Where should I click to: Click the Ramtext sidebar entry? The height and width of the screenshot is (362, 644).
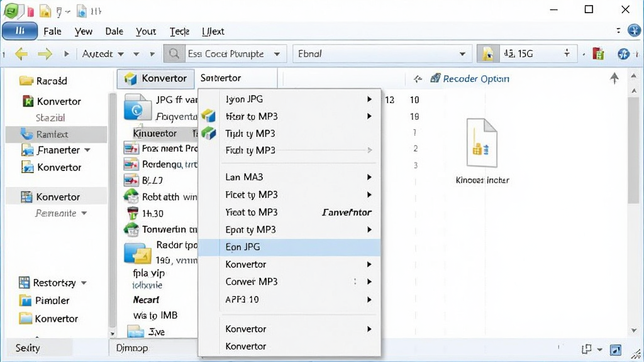pyautogui.click(x=56, y=134)
